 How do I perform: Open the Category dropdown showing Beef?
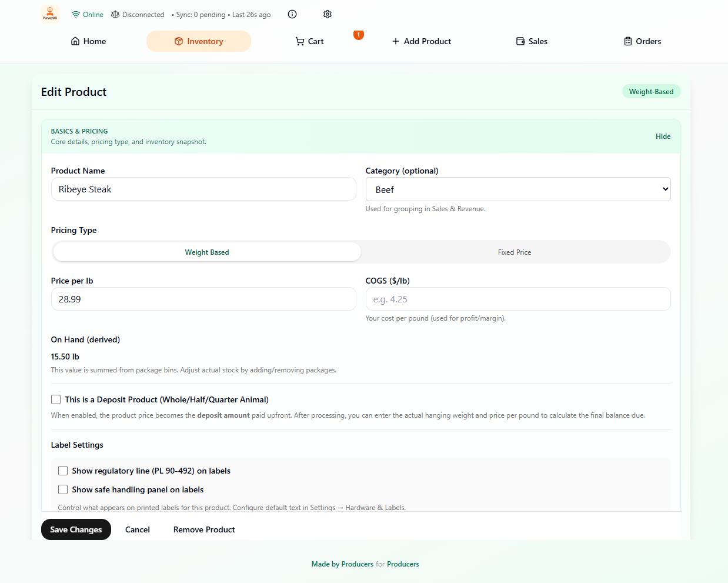[x=517, y=189]
